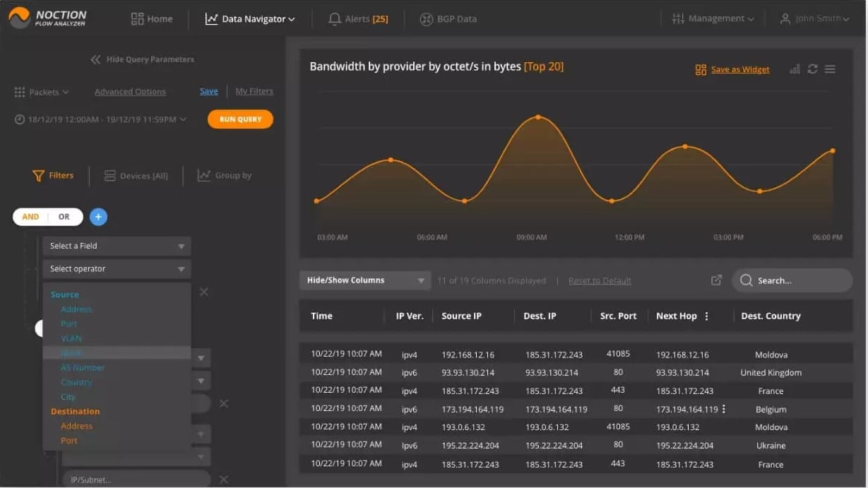Screen dimensions: 868x488
Task: Click the last chart data point near 06:00 PM
Action: click(x=833, y=150)
